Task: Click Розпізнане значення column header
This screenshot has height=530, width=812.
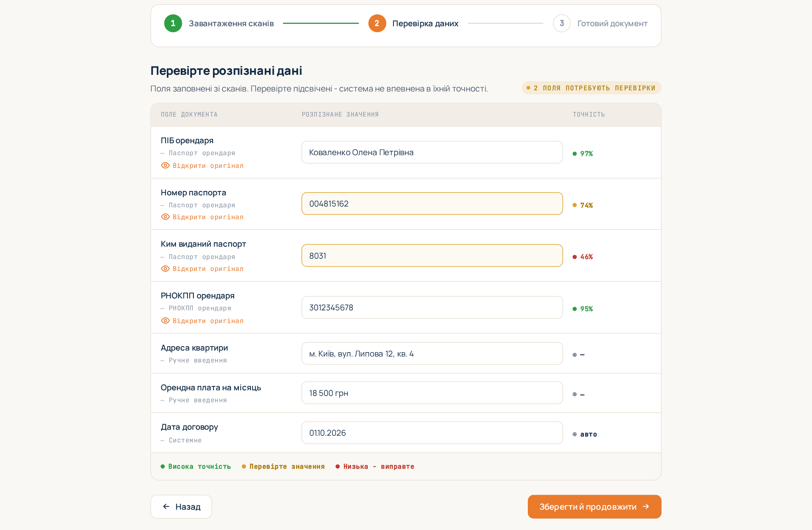Action: (x=340, y=115)
